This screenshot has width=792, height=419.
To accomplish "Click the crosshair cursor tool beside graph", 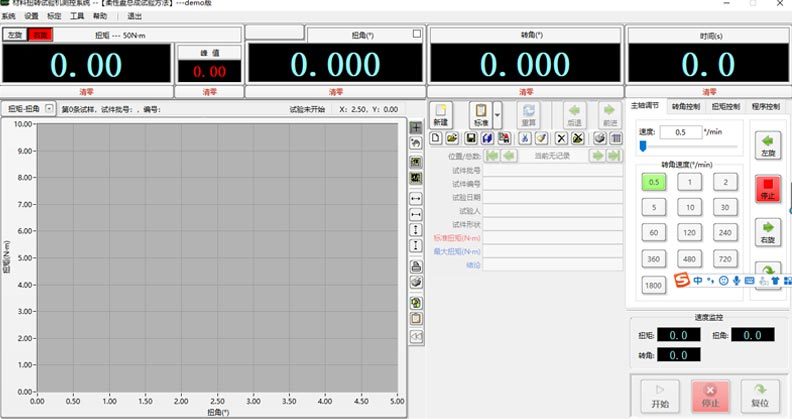I will click(416, 128).
